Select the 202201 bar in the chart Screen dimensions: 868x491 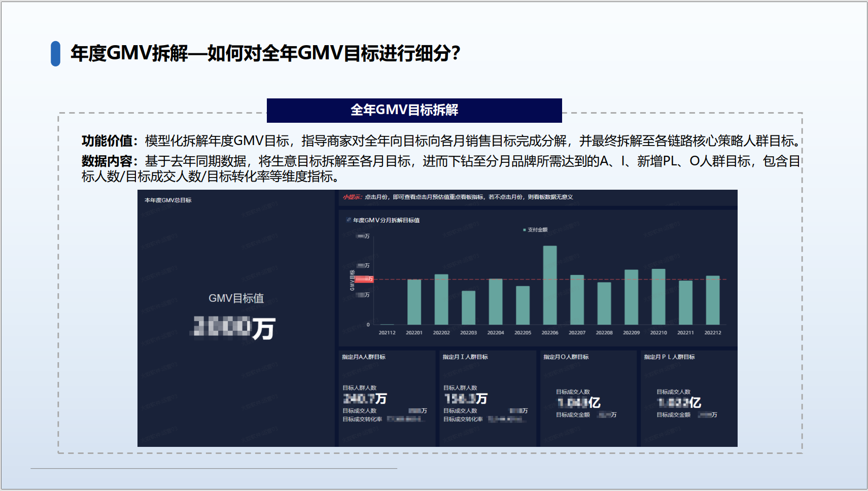(414, 302)
